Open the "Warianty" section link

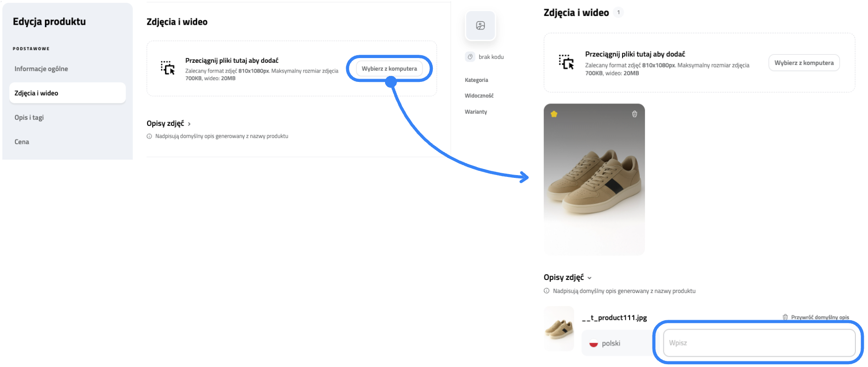coord(476,112)
